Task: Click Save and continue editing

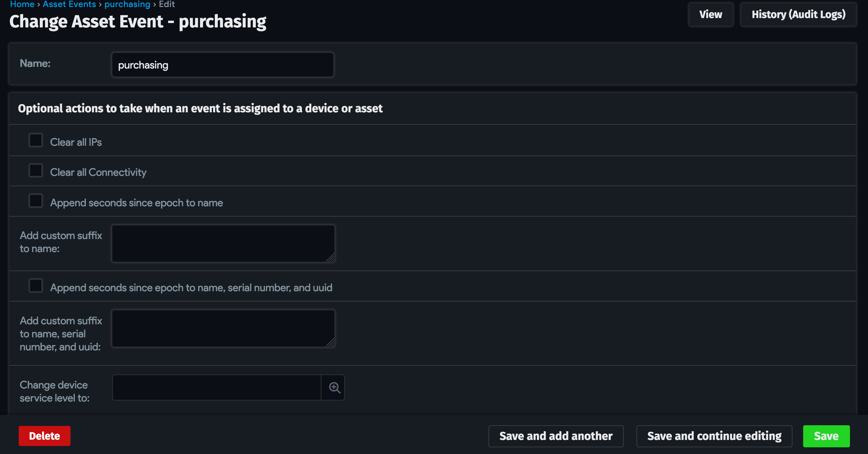Action: point(714,436)
